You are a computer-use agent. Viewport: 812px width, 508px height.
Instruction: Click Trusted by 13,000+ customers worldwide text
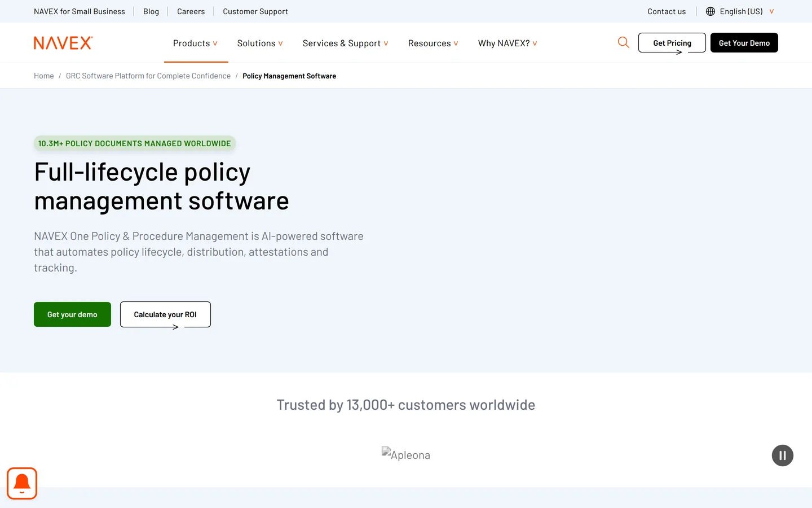(x=406, y=405)
